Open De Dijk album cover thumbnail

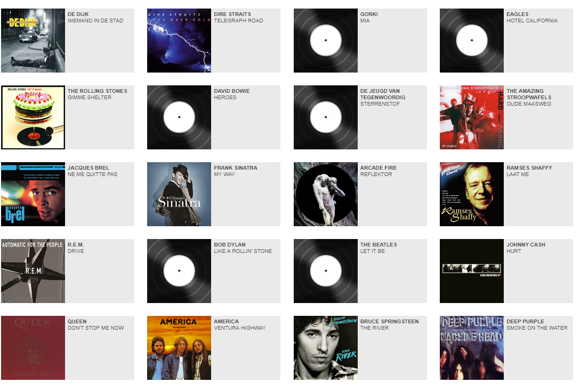pos(33,41)
